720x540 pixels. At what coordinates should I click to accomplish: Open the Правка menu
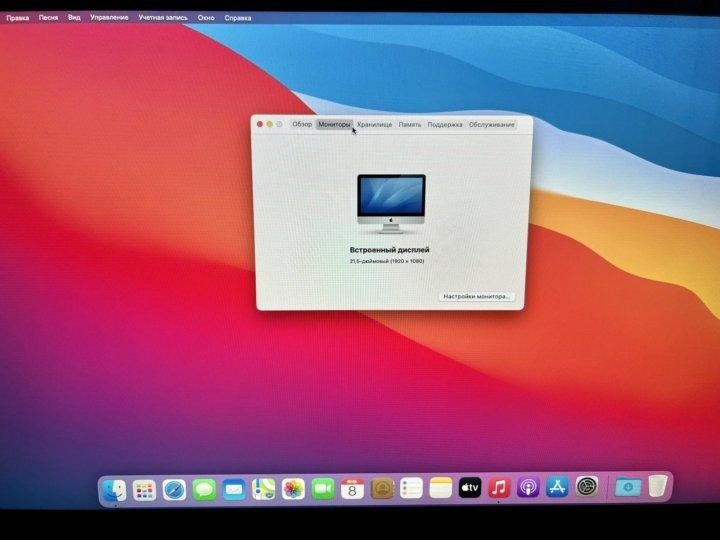pos(17,18)
